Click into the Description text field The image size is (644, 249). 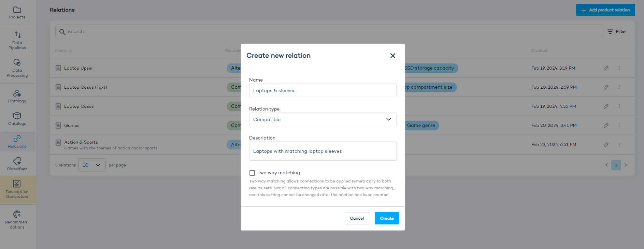[323, 151]
